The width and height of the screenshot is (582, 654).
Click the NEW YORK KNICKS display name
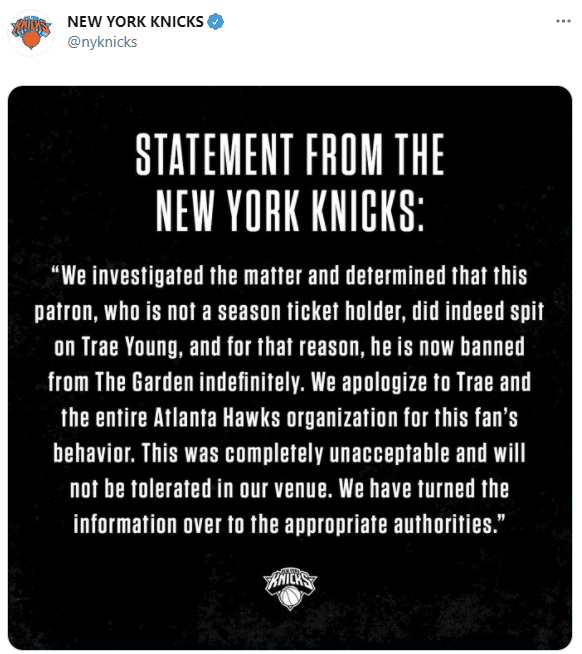pyautogui.click(x=135, y=22)
